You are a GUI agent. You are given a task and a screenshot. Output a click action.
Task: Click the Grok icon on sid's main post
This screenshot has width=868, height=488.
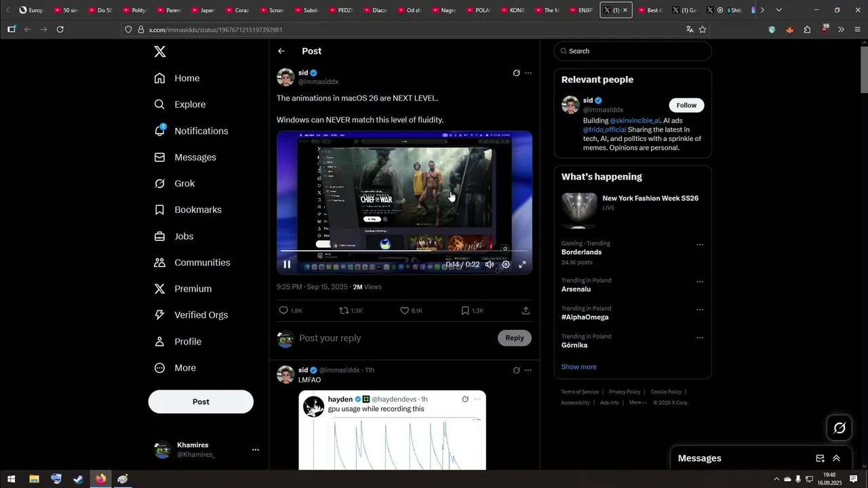(516, 73)
